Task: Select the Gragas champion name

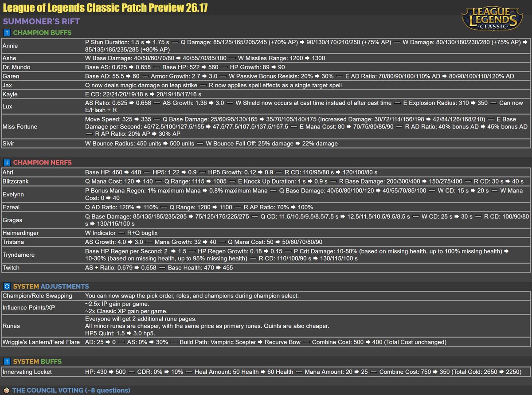Action: click(12, 220)
